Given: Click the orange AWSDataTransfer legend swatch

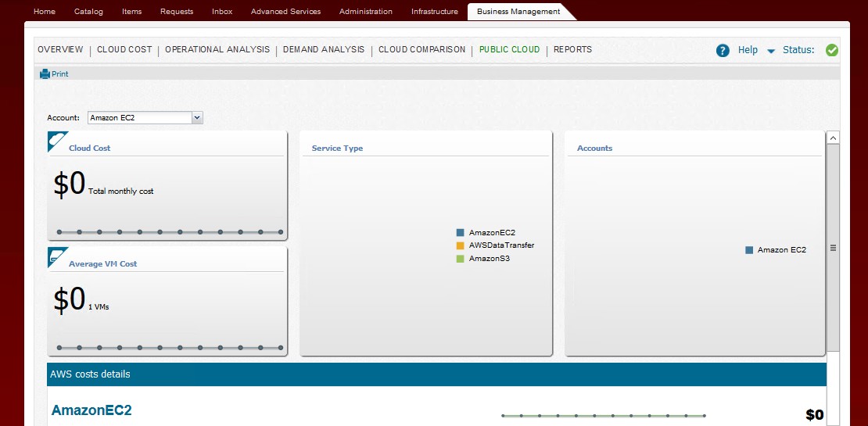Looking at the screenshot, I should tap(461, 245).
